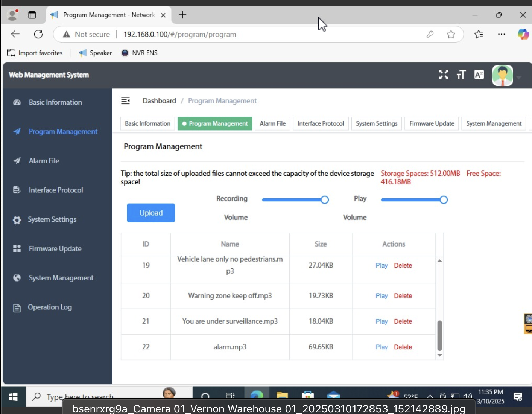Click the ID column header
Viewport: 532px width, 414px height.
146,244
